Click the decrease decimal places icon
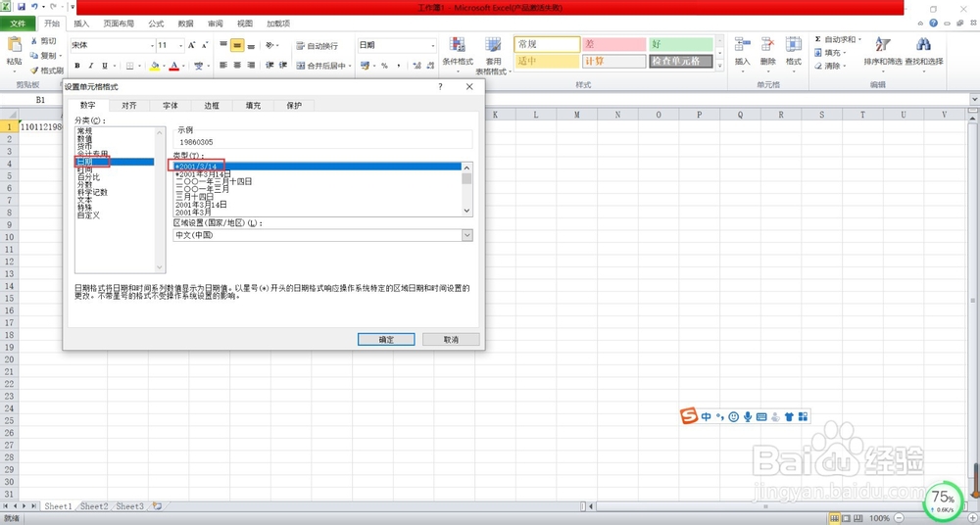 coord(429,66)
